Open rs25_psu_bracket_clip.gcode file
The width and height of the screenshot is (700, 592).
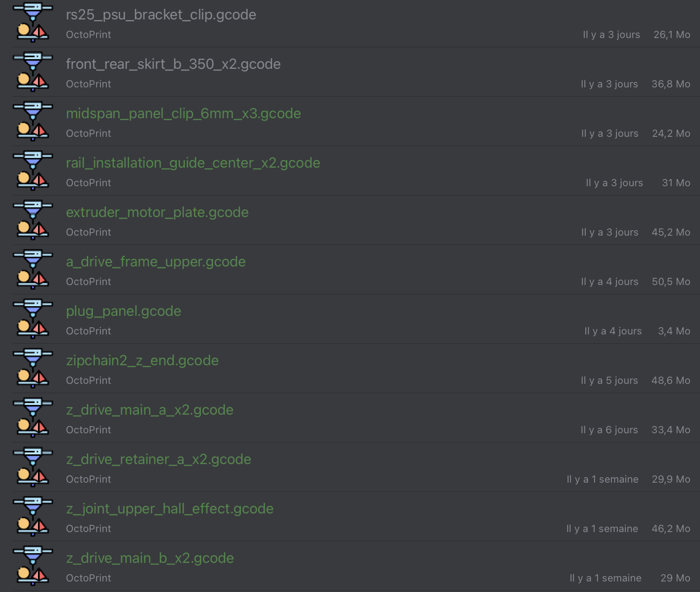coord(356,23)
